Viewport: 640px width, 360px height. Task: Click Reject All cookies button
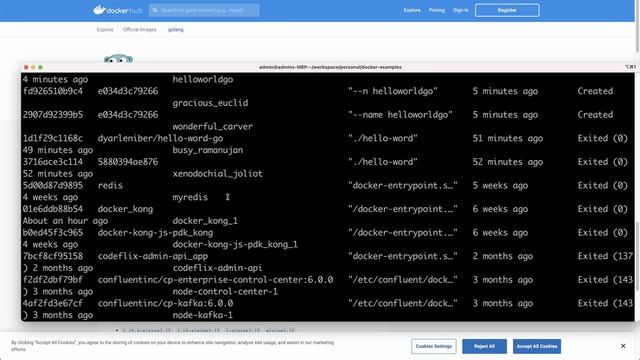click(x=484, y=346)
